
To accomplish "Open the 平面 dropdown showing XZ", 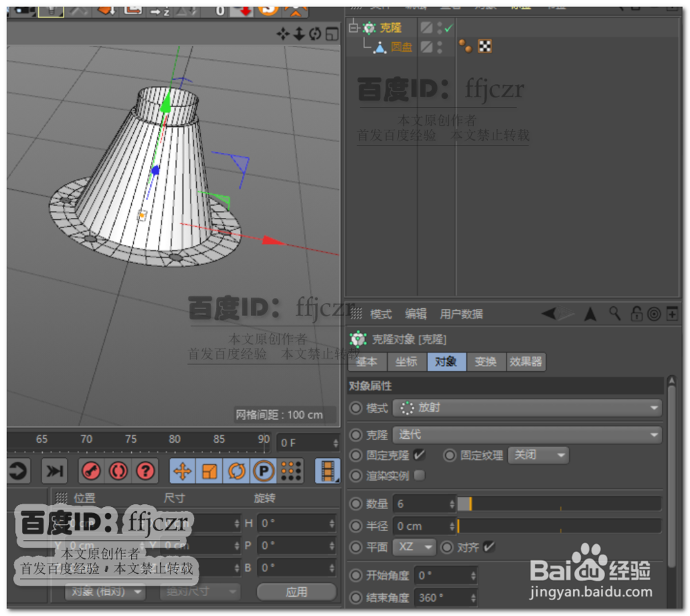I will click(x=414, y=547).
